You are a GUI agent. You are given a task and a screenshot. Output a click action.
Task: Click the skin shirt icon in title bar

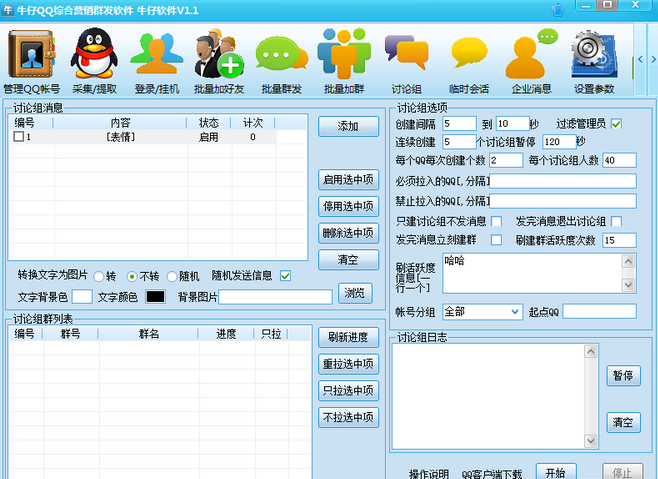(x=558, y=10)
